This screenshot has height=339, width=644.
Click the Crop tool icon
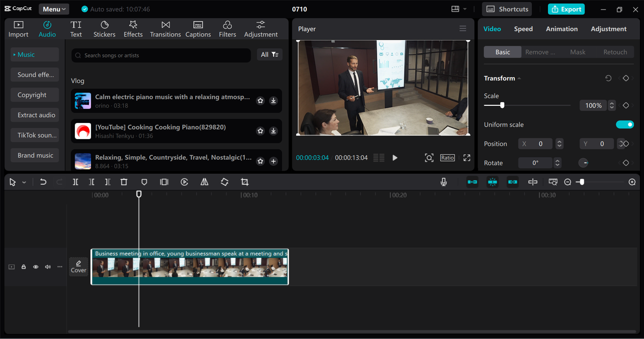[x=245, y=182]
